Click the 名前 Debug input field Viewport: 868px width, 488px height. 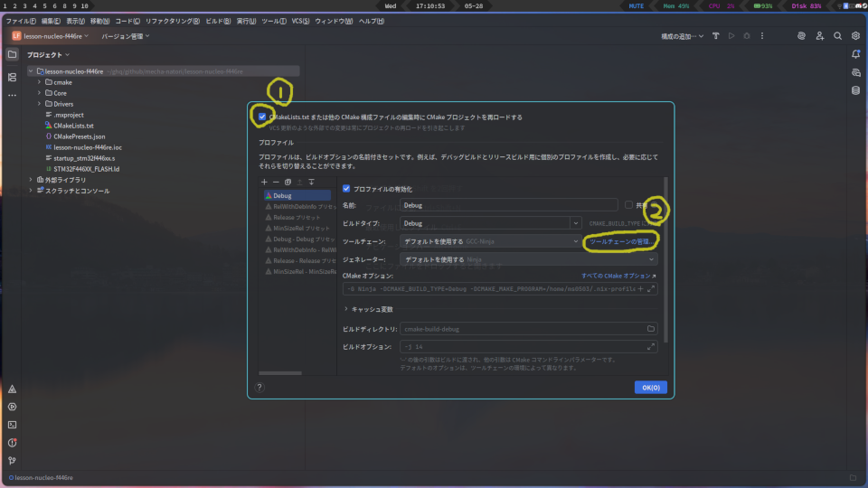(509, 205)
